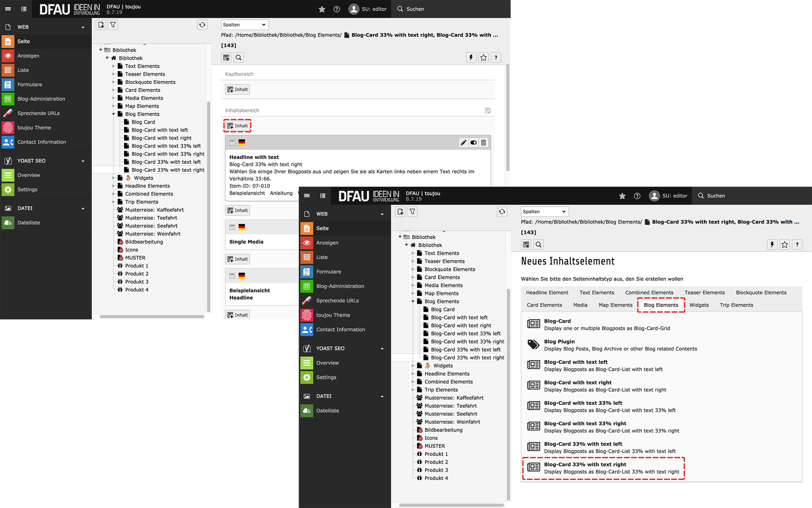
Task: Refresh the upper page tree
Action: [202, 25]
